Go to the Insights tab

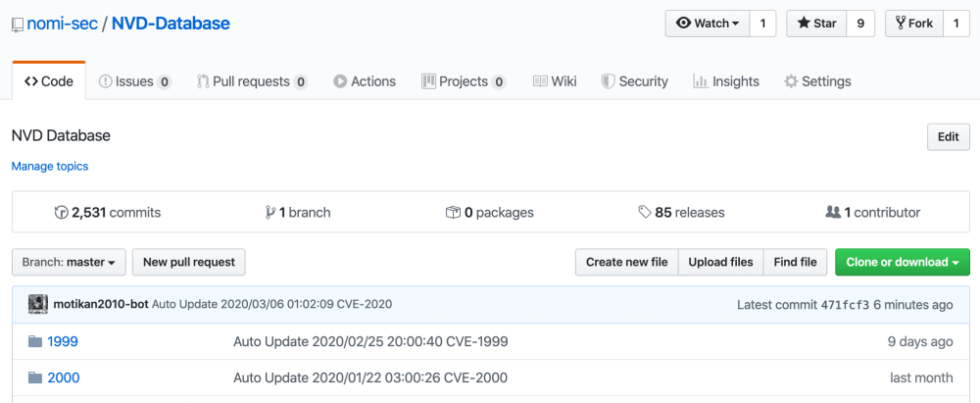(x=725, y=81)
